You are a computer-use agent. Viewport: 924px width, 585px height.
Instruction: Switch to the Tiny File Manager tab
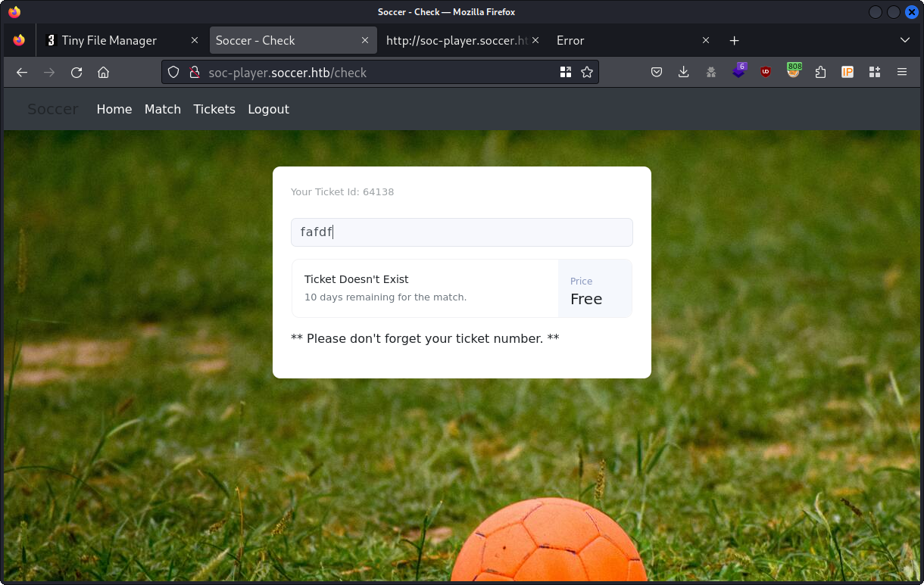[x=109, y=40]
